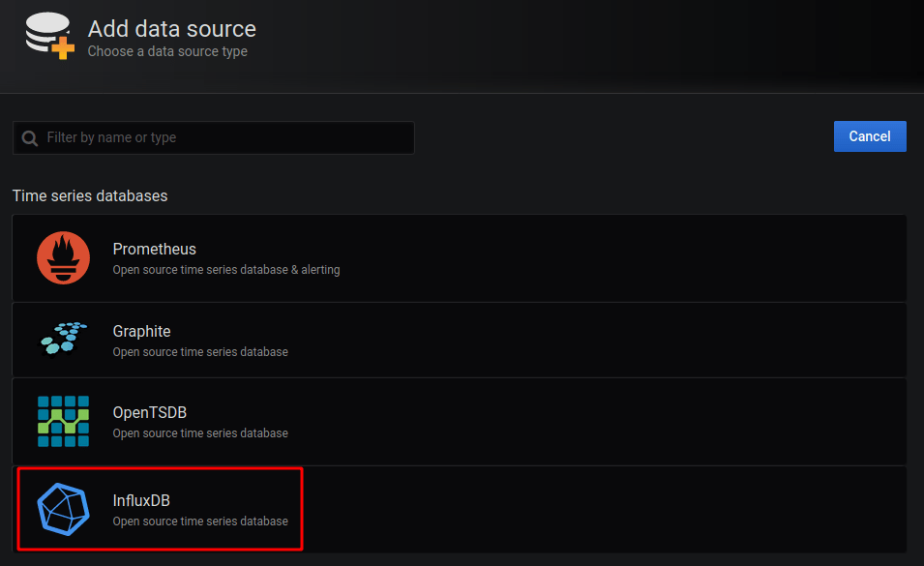Viewport: 924px width, 566px height.
Task: Choose the Graphite data source name
Action: point(141,331)
